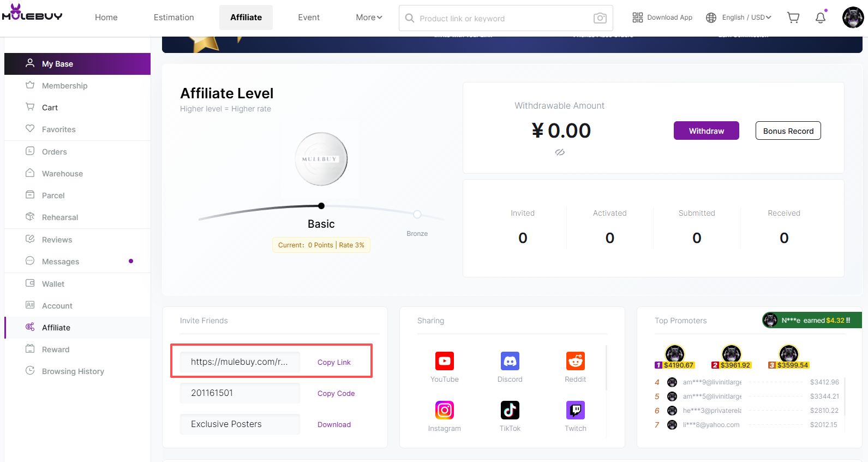Select Affiliate in the sidebar
The height and width of the screenshot is (462, 868).
77,328
